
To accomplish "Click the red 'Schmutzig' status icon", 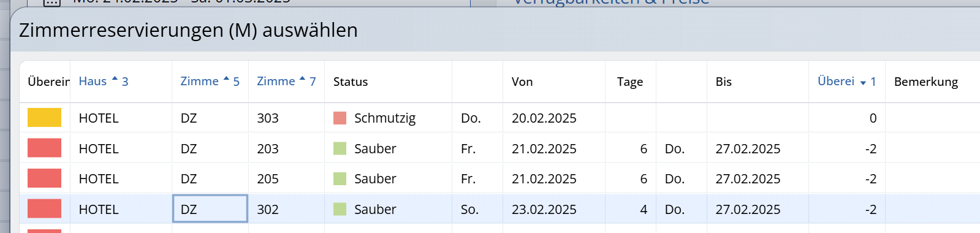I will (x=340, y=118).
